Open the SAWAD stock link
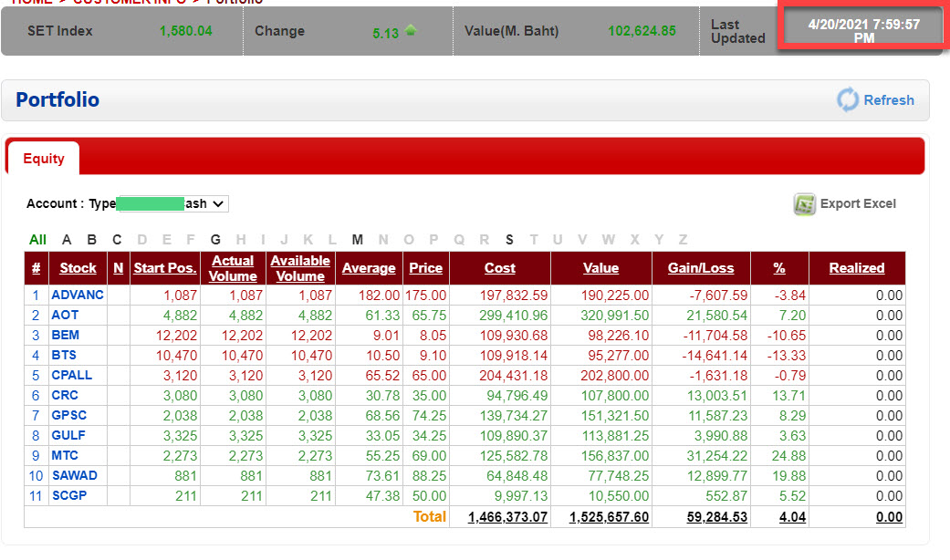The height and width of the screenshot is (560, 950). (x=75, y=475)
